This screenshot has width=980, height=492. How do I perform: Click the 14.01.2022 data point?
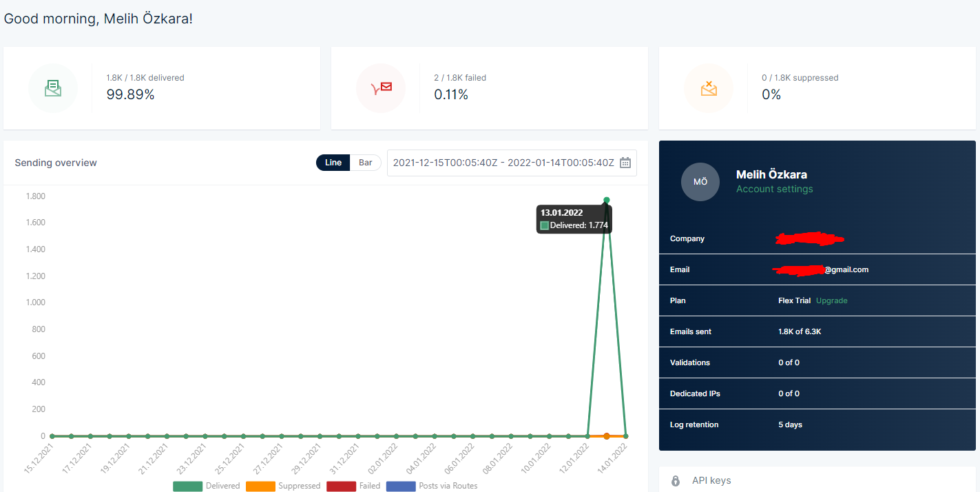coord(626,435)
